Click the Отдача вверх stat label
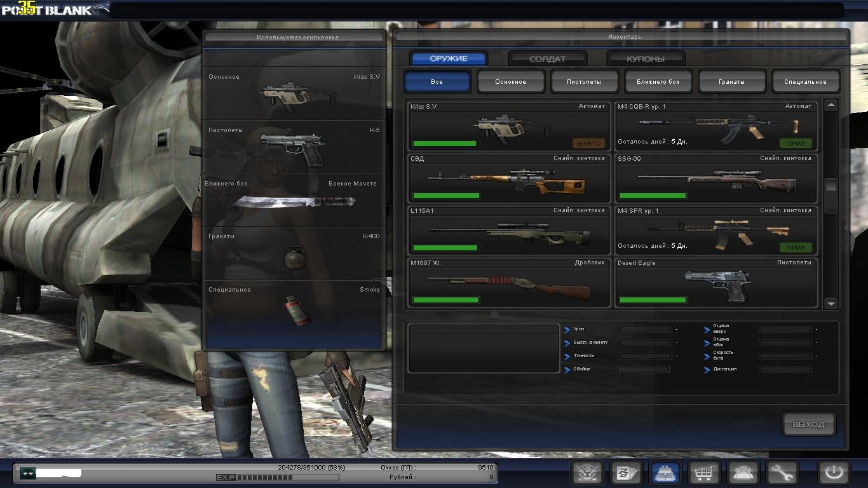 click(720, 329)
